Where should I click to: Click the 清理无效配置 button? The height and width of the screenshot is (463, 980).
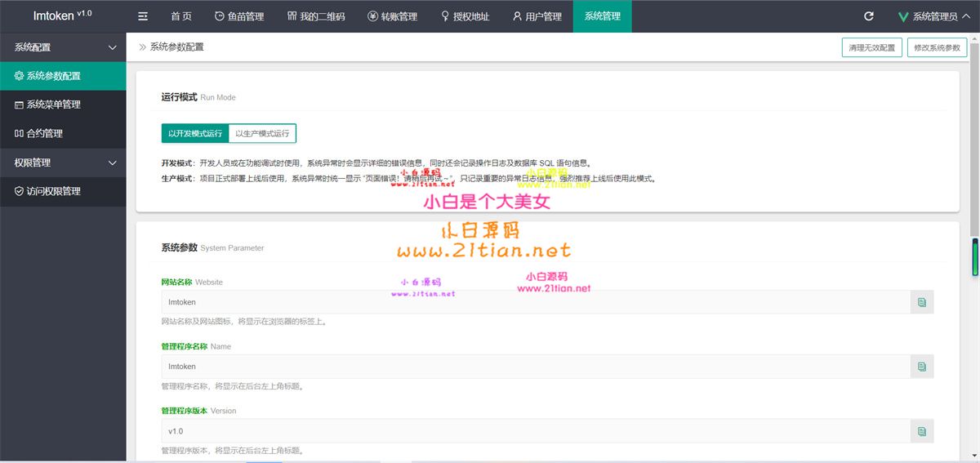pos(871,47)
